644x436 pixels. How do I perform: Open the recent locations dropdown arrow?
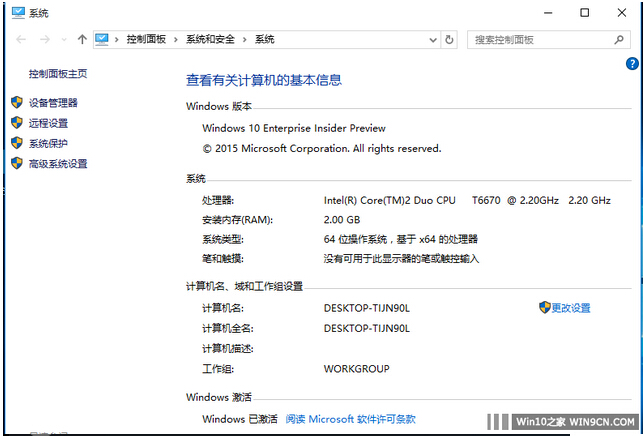[x=64, y=40]
